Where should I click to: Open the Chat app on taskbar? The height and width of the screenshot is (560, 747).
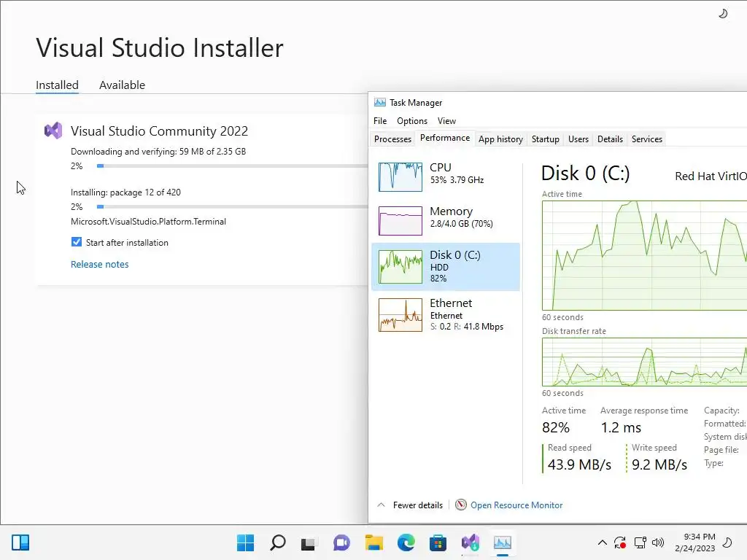(341, 542)
